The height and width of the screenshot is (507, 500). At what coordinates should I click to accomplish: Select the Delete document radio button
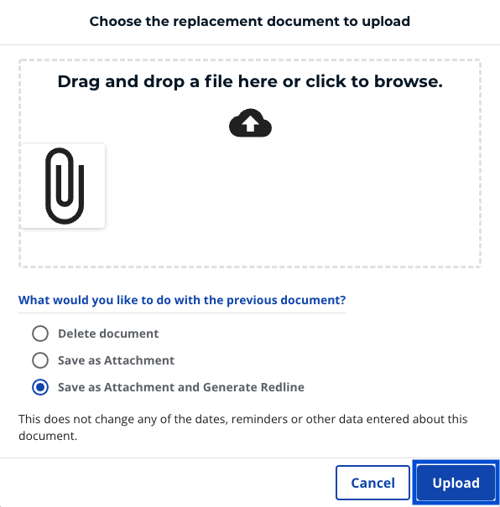coord(40,333)
